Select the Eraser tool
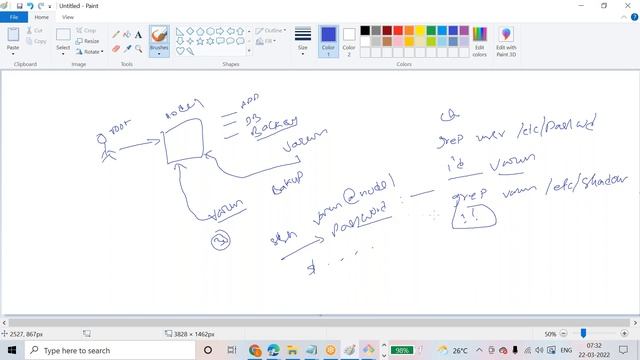The height and width of the screenshot is (360, 640). (116, 49)
